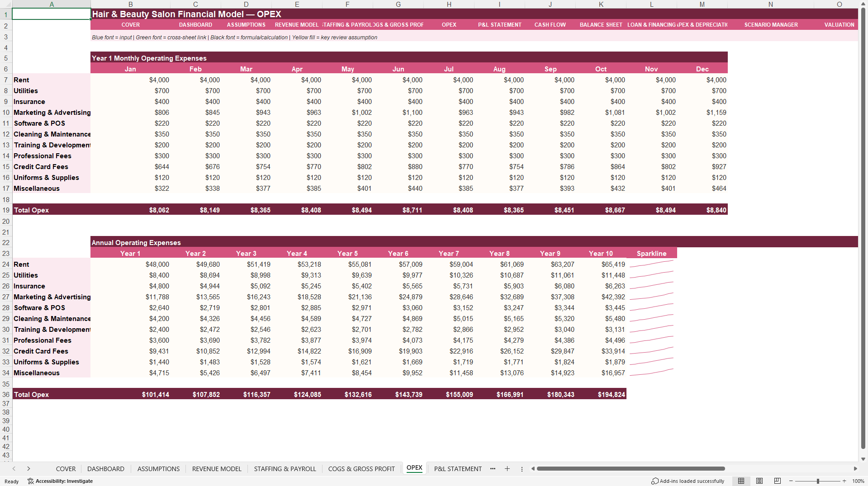Select the font color legend note
The height and width of the screenshot is (486, 868).
(234, 38)
